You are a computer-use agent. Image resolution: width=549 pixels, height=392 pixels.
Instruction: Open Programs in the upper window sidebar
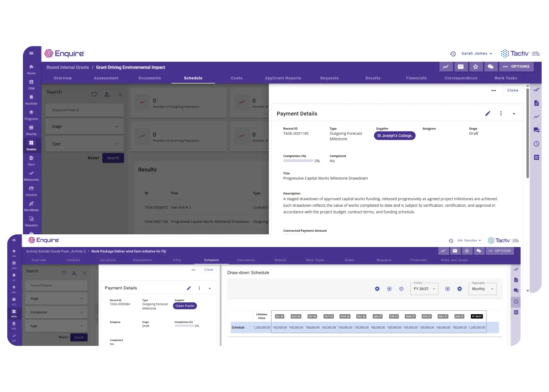[x=31, y=115]
